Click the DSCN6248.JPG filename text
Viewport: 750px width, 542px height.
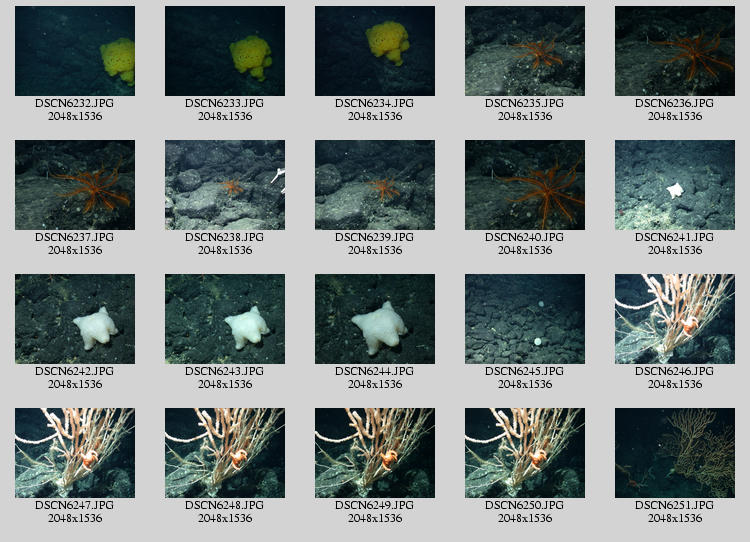pos(225,506)
